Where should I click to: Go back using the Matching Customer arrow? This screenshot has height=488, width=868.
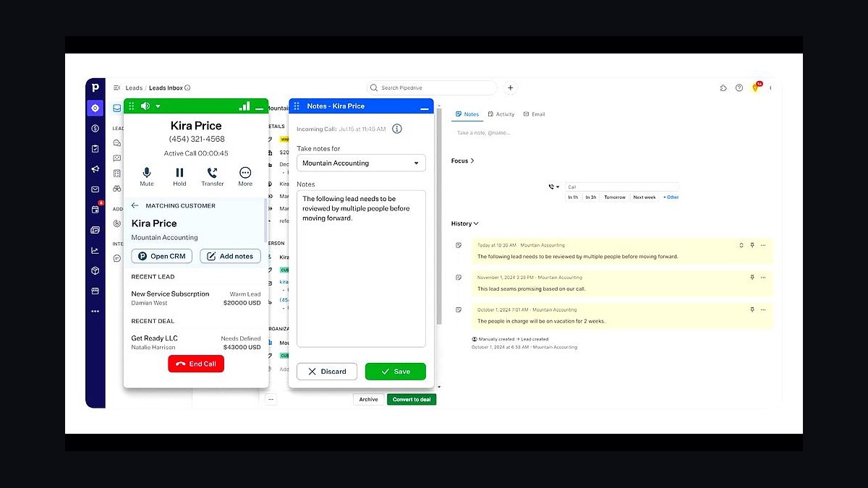coord(135,205)
